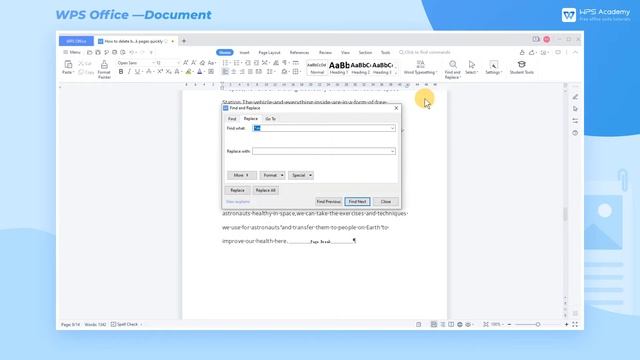640x360 pixels.
Task: Toggle eye protection mode in status bar
Action: pos(468,324)
